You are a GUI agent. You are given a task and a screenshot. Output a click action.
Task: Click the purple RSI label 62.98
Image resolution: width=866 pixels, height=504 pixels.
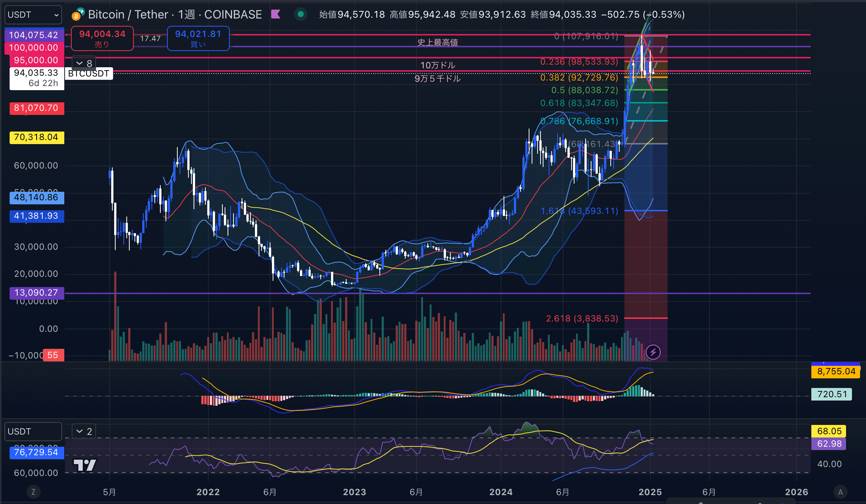tap(829, 444)
